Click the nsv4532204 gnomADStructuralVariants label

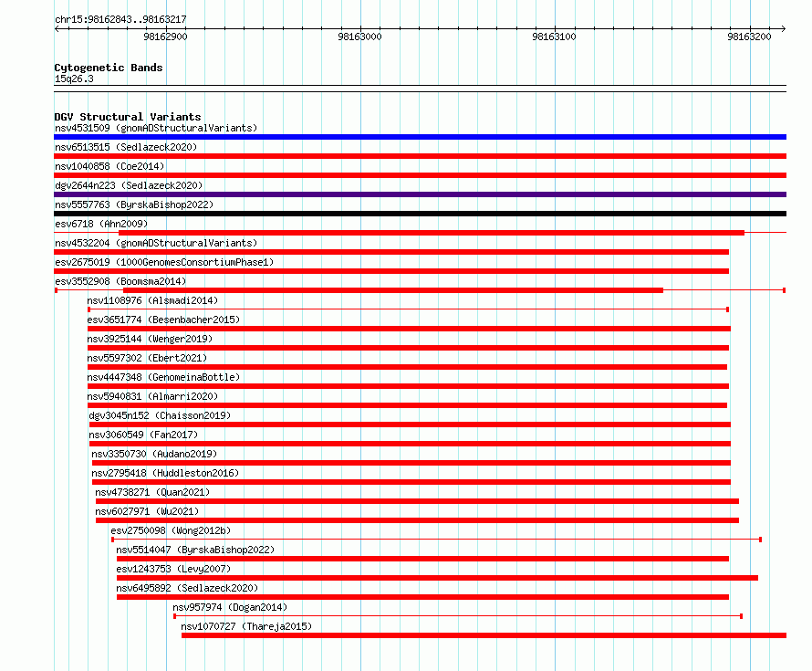tap(156, 243)
